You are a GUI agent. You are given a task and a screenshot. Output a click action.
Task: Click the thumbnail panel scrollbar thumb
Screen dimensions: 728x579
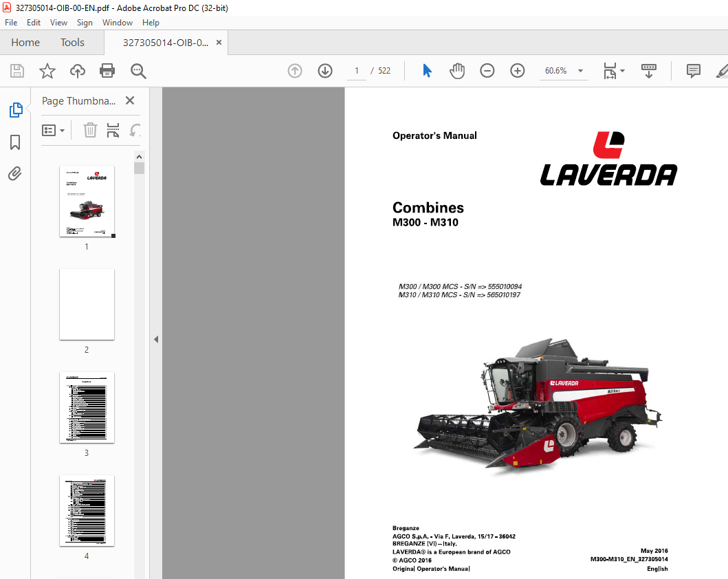pyautogui.click(x=139, y=168)
